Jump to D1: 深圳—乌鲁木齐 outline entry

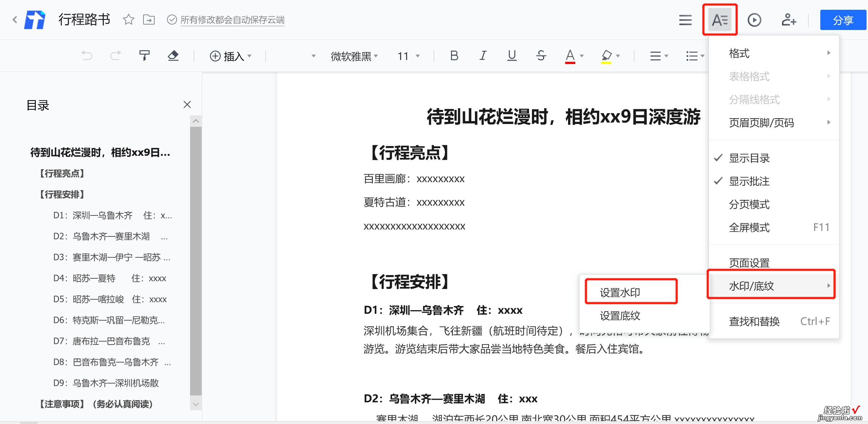(x=113, y=215)
